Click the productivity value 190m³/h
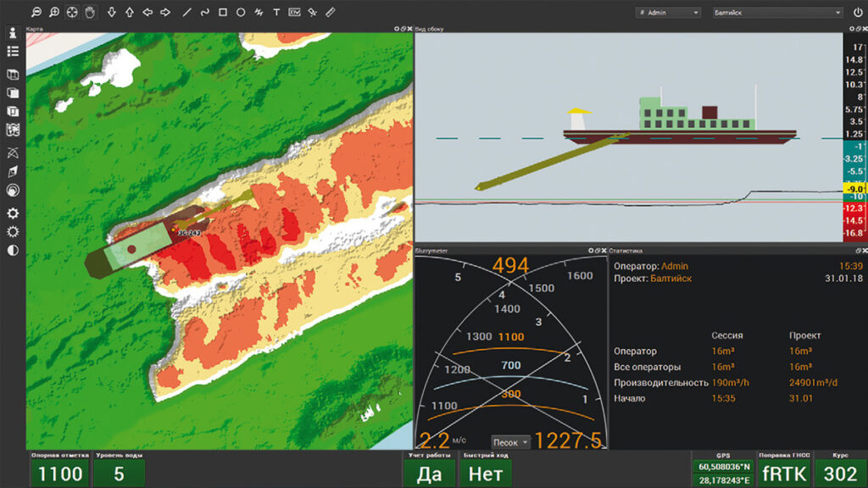 tap(731, 382)
